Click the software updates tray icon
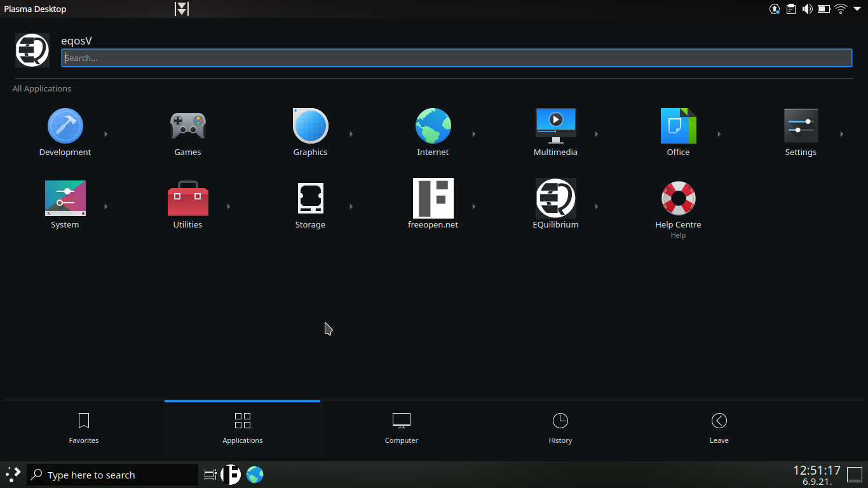The width and height of the screenshot is (868, 488). tap(775, 9)
